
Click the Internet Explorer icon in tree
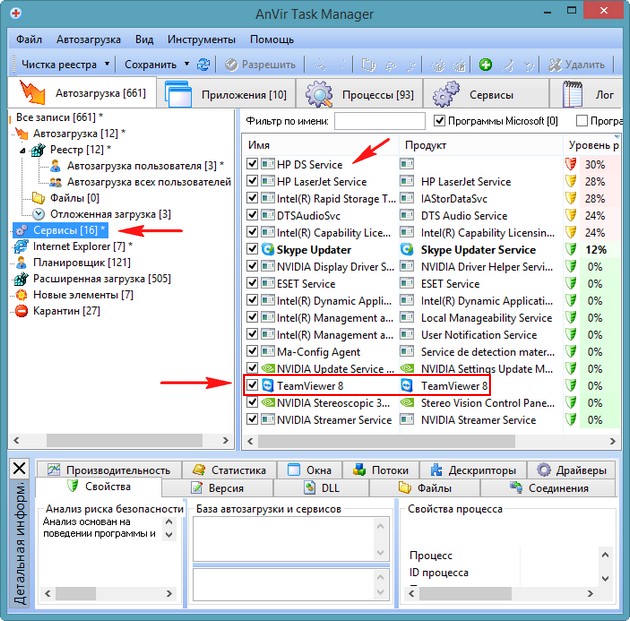pyautogui.click(x=21, y=246)
